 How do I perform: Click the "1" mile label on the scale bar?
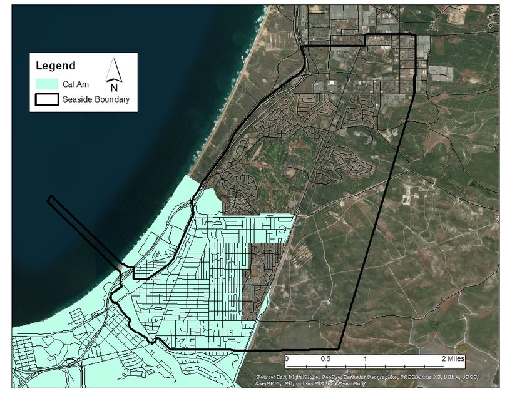tap(365, 358)
